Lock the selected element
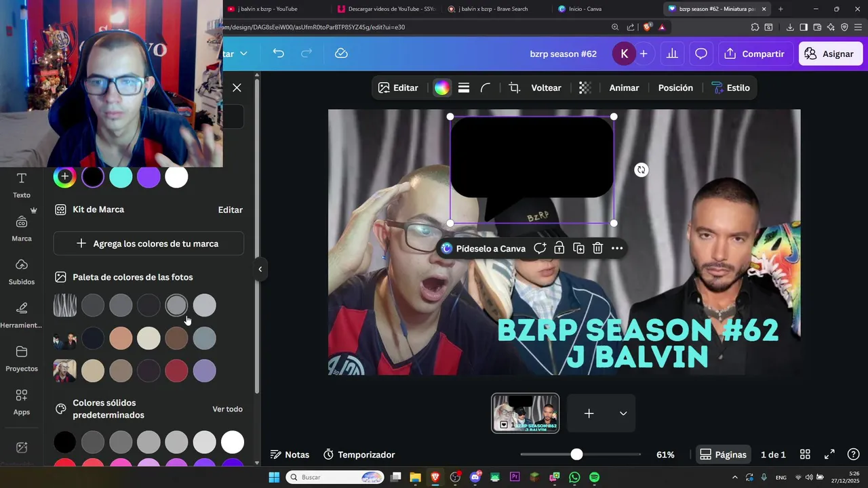This screenshot has height=488, width=868. coord(559,248)
